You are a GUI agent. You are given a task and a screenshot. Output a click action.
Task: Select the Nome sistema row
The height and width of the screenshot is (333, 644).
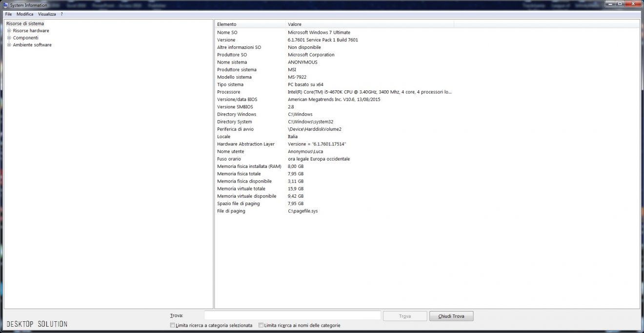[334, 62]
